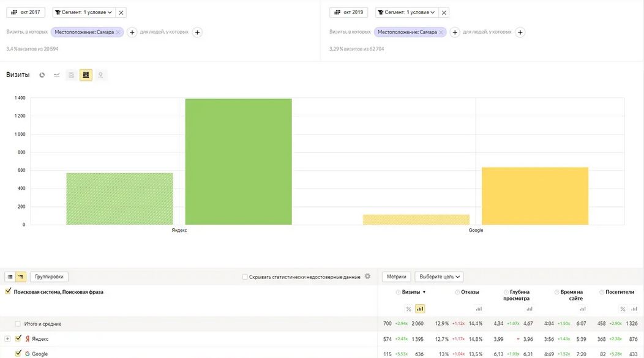Sort by the Посетители column
Image resolution: width=644 pixels, height=358 pixels.
pyautogui.click(x=620, y=292)
